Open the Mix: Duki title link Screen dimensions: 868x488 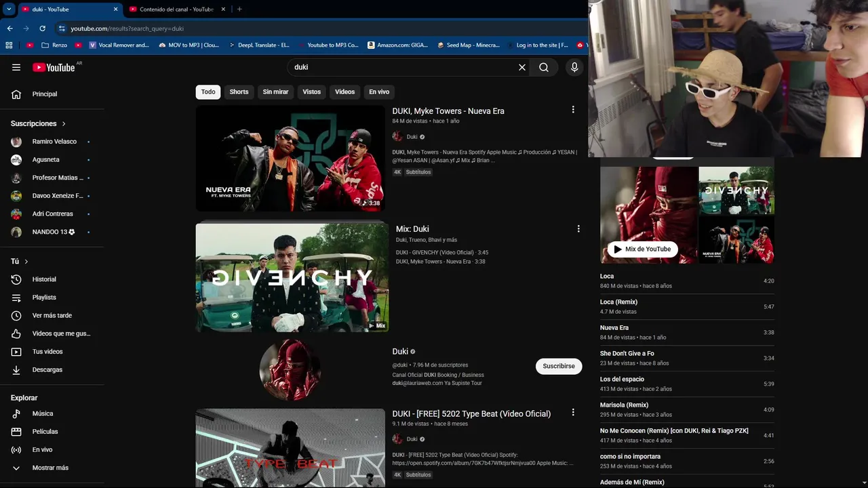(x=412, y=229)
